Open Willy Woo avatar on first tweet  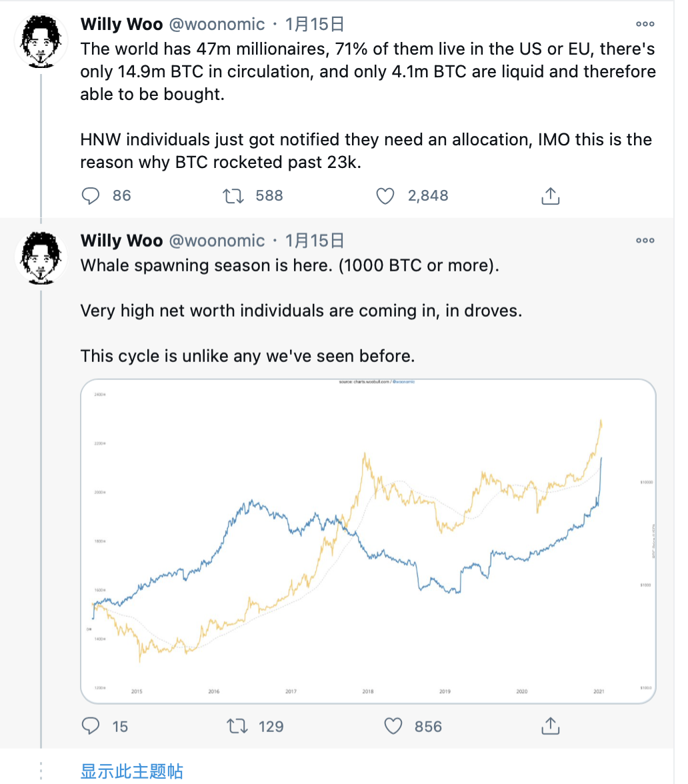[41, 41]
